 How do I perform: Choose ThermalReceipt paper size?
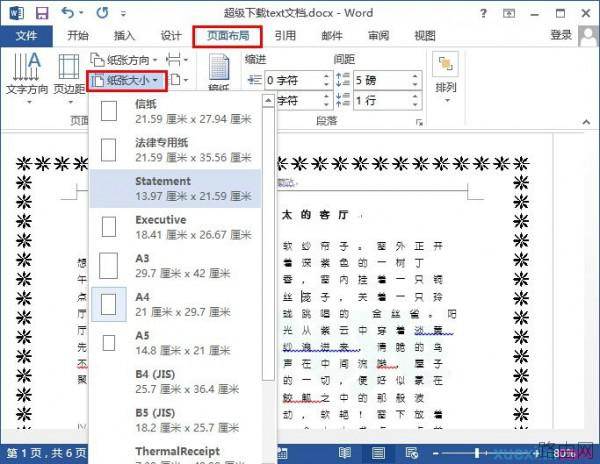coord(176,453)
